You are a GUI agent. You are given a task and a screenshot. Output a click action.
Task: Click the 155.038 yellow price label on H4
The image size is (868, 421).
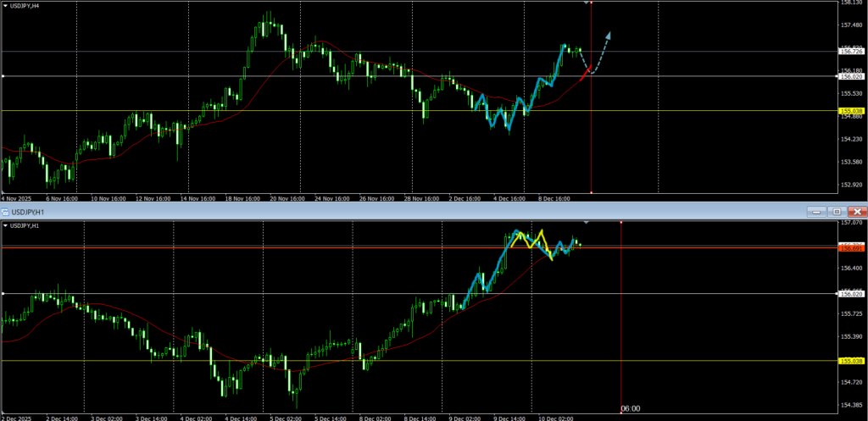click(x=851, y=111)
